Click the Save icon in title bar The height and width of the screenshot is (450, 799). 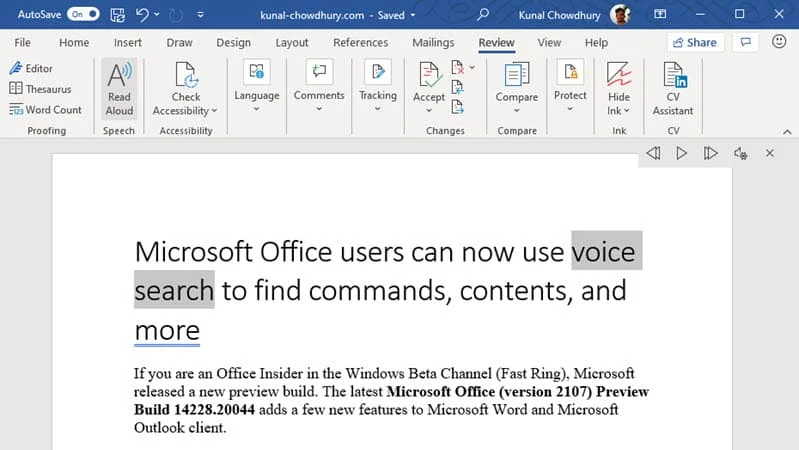[x=118, y=15]
